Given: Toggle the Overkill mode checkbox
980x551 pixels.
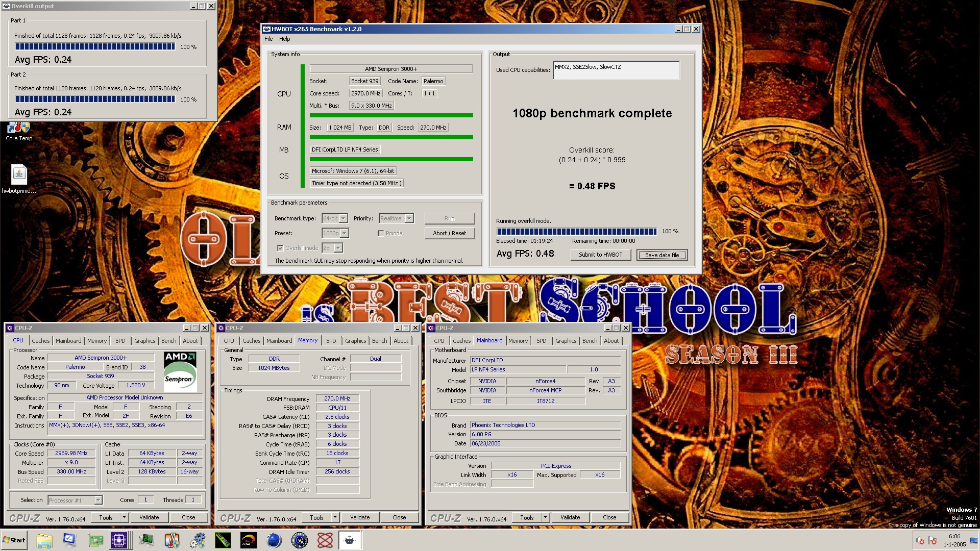Looking at the screenshot, I should pos(280,248).
